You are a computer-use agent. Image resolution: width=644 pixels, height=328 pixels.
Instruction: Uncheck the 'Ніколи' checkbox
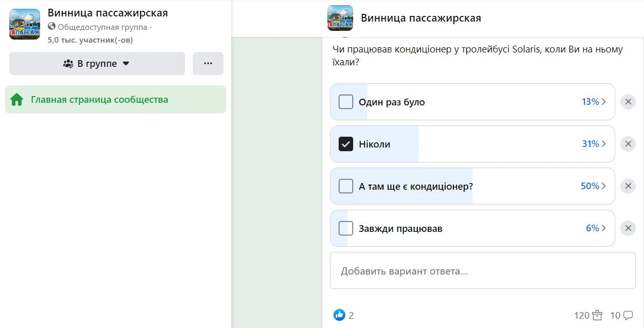click(346, 144)
